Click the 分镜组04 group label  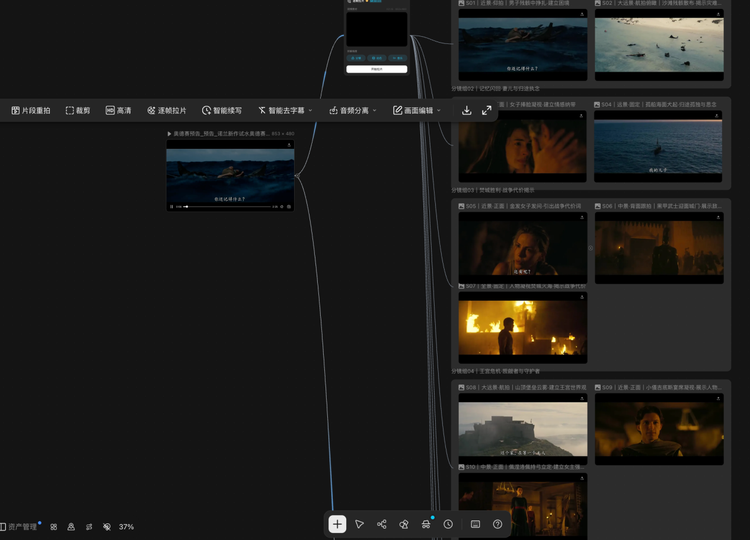point(496,371)
